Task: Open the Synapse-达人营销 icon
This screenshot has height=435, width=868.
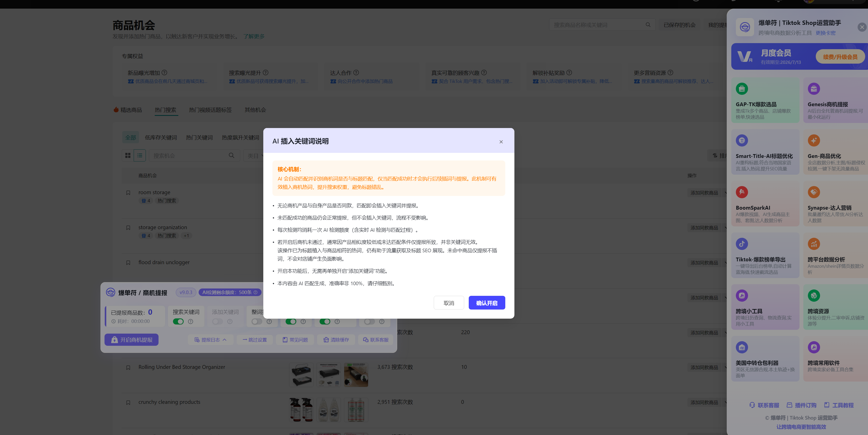Action: (x=814, y=192)
